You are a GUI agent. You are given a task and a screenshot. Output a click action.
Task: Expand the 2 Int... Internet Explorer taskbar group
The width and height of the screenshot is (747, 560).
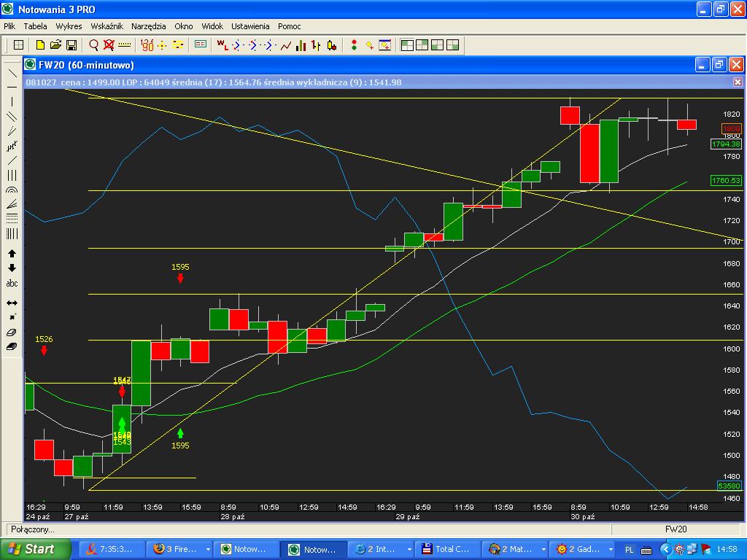pos(409,550)
